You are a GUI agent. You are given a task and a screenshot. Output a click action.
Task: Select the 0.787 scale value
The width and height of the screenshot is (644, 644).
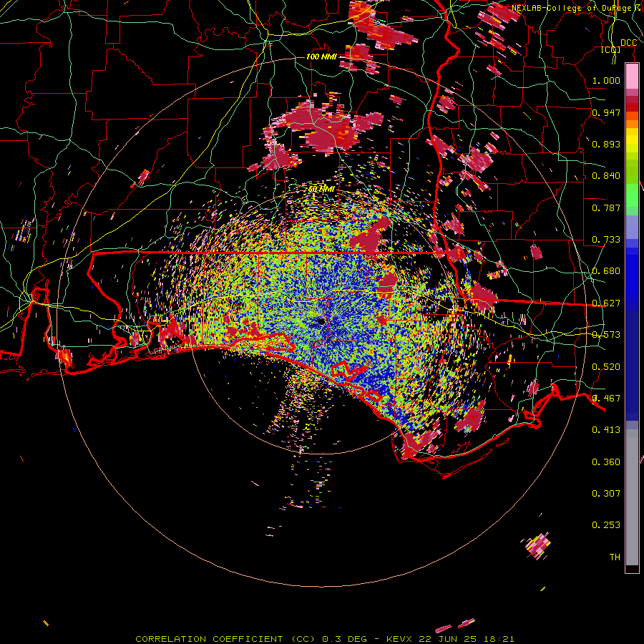[606, 208]
